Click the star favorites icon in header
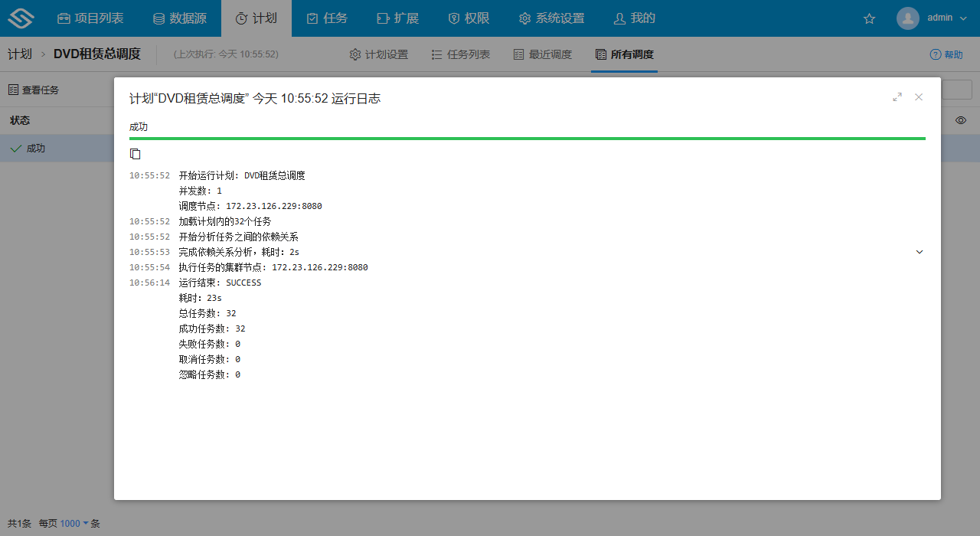The height and width of the screenshot is (536, 980). click(869, 18)
